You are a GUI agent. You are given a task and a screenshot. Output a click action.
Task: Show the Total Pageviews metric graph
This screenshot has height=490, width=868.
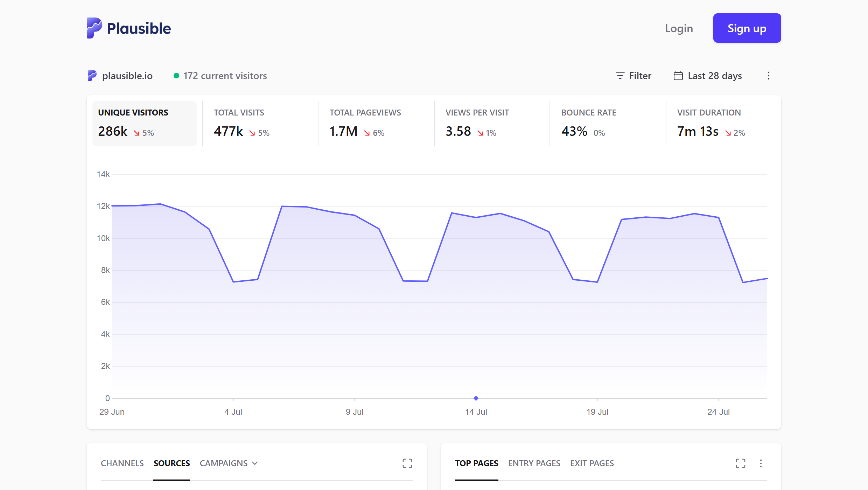[x=376, y=123]
